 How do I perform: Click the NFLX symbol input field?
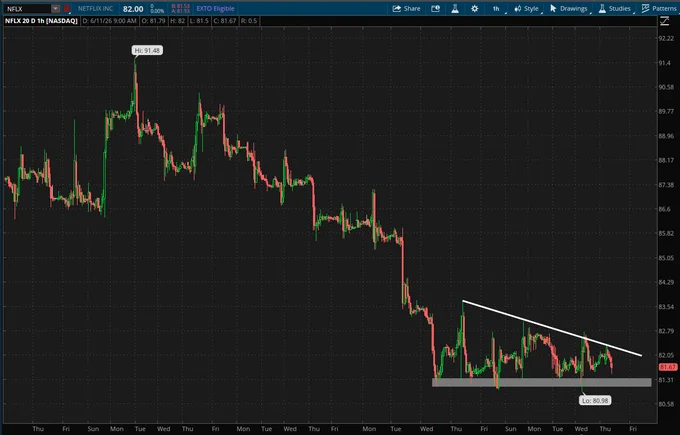(x=28, y=9)
